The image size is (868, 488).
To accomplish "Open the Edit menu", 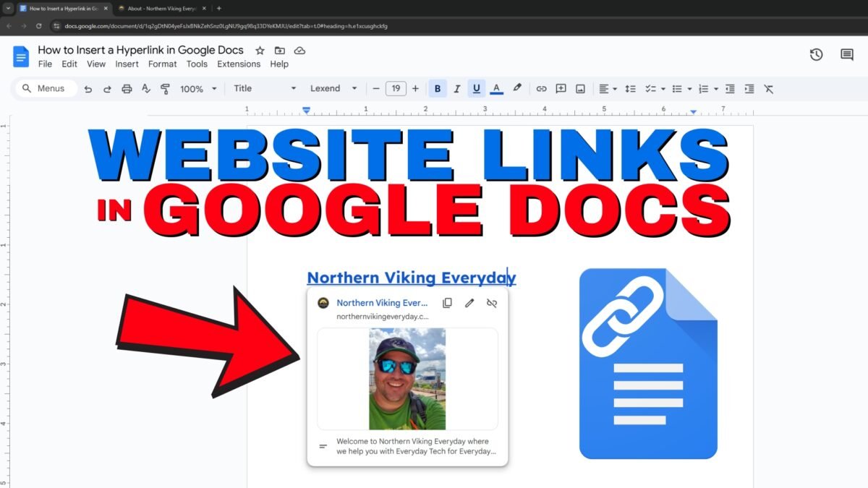I will (69, 64).
